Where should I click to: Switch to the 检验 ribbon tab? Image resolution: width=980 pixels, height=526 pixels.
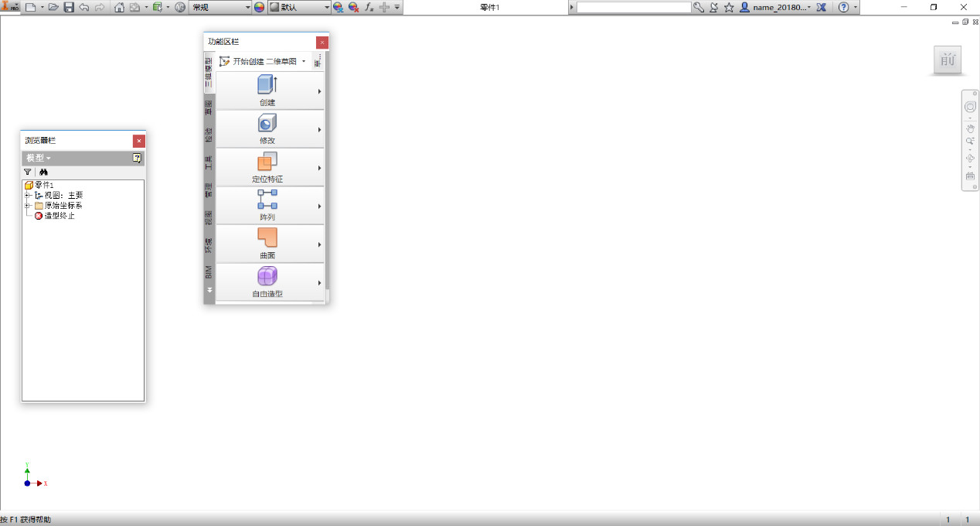coord(209,135)
